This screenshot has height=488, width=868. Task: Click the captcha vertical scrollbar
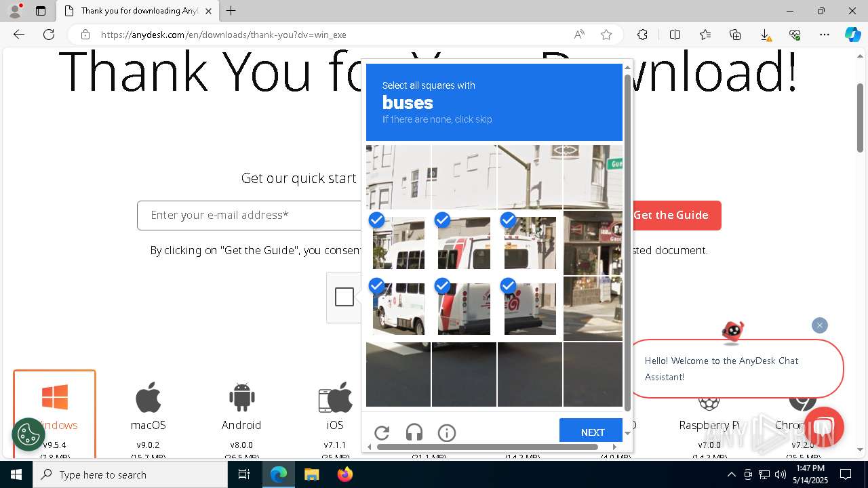pyautogui.click(x=627, y=244)
